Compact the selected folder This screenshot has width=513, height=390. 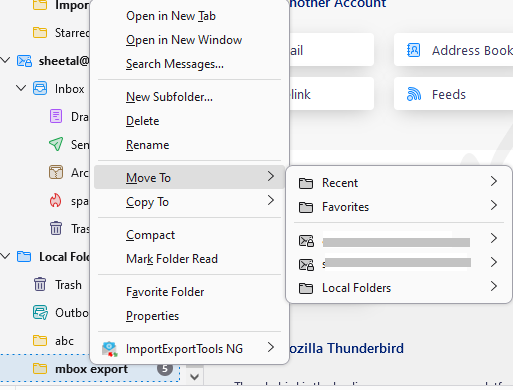coord(189,235)
